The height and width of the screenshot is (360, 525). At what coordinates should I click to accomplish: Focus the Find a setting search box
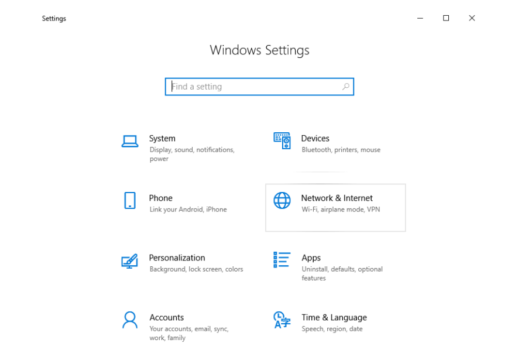[259, 87]
